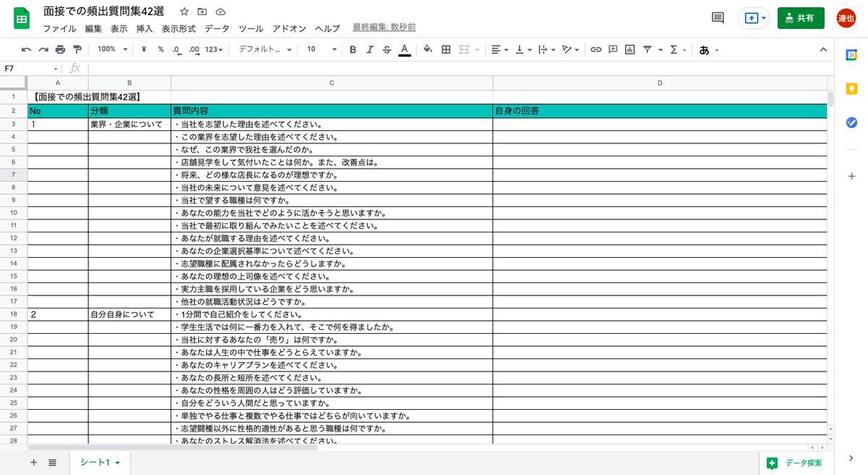Click the 最終編集: 数秒前 link
This screenshot has height=475, width=868.
[x=384, y=28]
